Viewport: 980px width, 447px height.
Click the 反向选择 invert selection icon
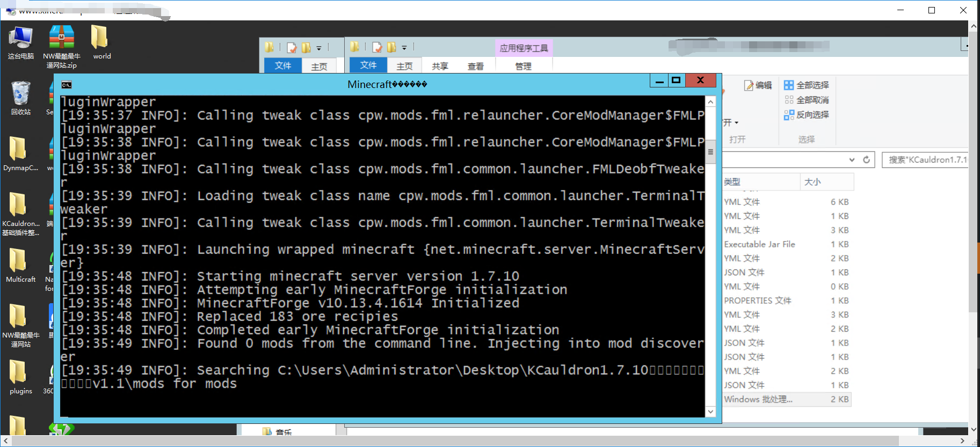tap(788, 115)
